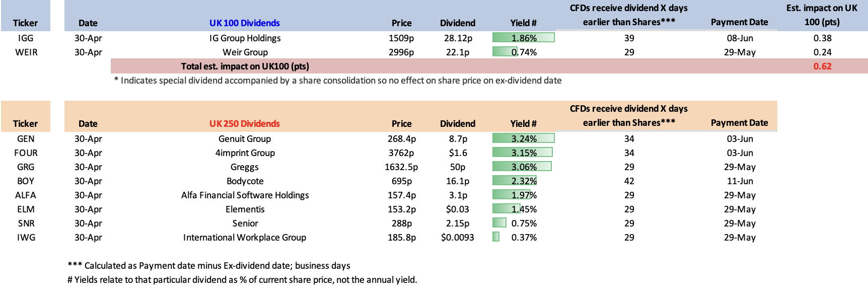Select the WEIR ticker cell

pyautogui.click(x=26, y=52)
